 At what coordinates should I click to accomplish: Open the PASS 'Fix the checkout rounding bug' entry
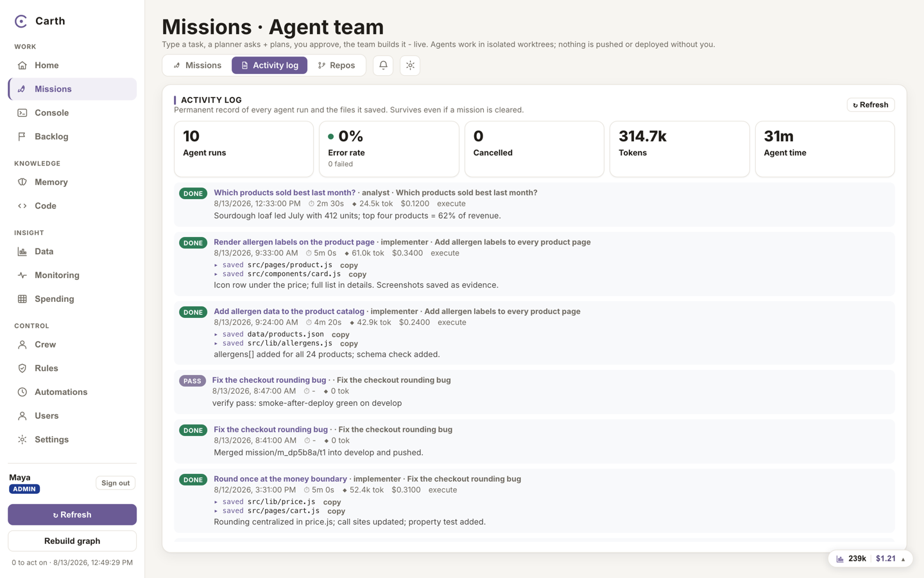pyautogui.click(x=269, y=380)
